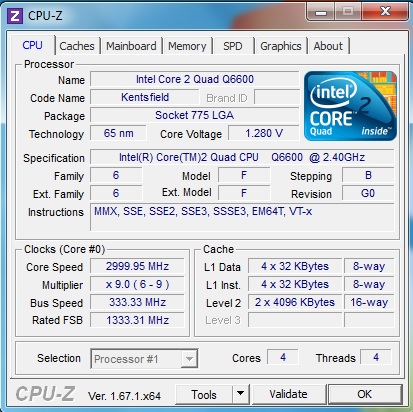Click the Package value Socket 775 LGA

click(195, 115)
